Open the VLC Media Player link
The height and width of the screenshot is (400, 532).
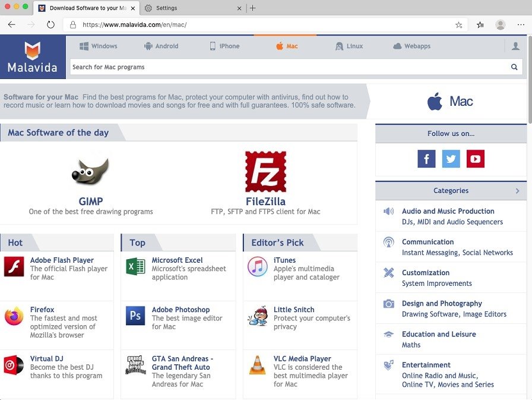pos(302,359)
